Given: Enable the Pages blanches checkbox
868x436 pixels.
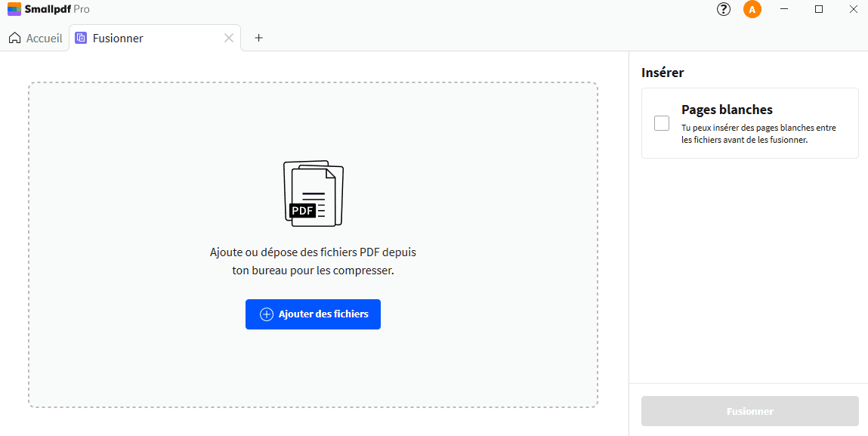Looking at the screenshot, I should [662, 123].
